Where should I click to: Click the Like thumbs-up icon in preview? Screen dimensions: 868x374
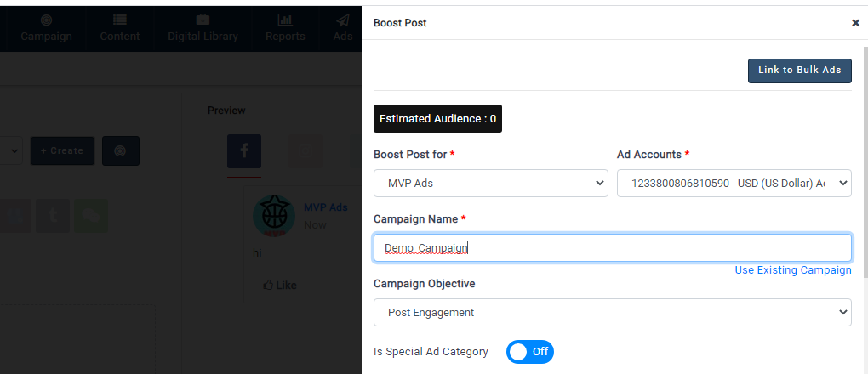tap(268, 286)
